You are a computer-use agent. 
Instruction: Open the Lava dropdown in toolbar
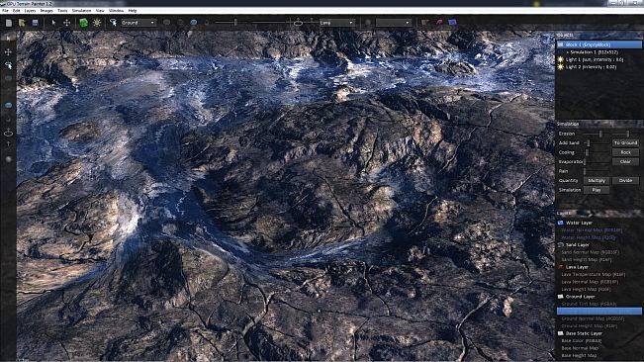[x=336, y=23]
